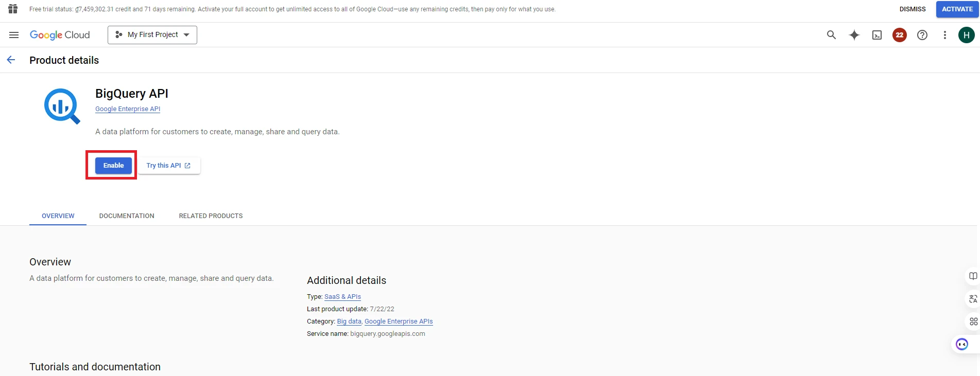
Task: Open the Google Enterprise API link
Action: coord(128,109)
